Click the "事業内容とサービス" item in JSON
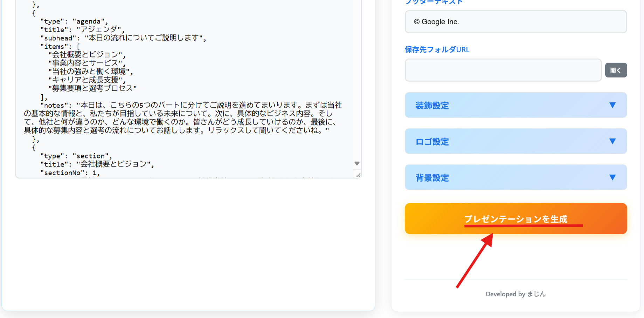 point(87,63)
